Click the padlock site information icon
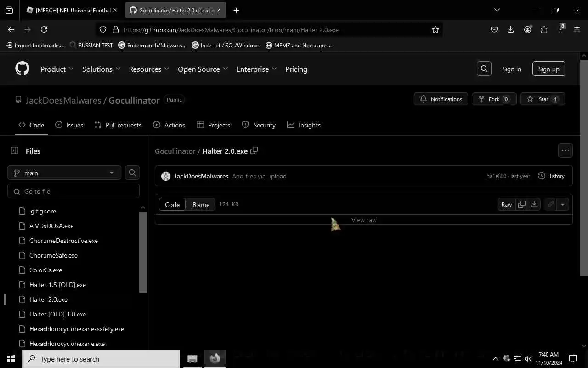Image resolution: width=588 pixels, height=368 pixels. click(x=115, y=29)
